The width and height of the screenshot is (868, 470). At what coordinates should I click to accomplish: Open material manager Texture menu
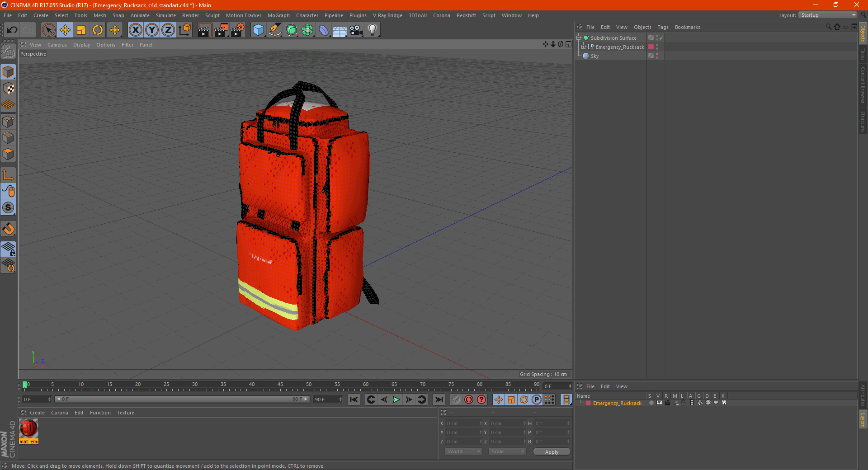pyautogui.click(x=125, y=413)
